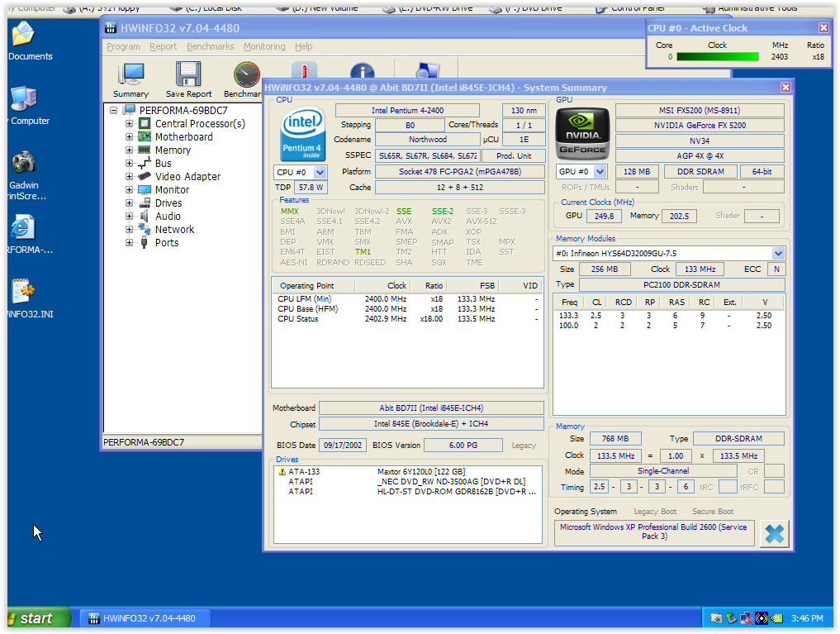840x634 pixels.
Task: Open the Benchmarks menu
Action: pos(210,47)
